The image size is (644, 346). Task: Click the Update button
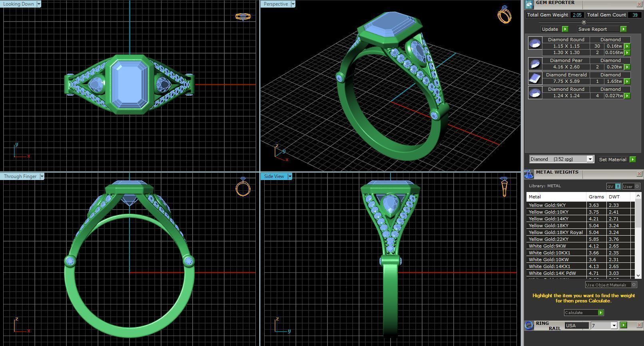[x=550, y=29]
